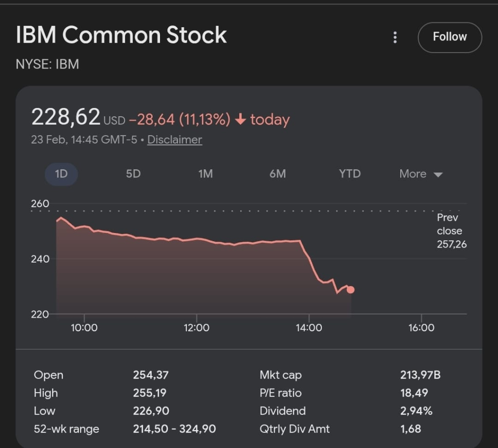Image resolution: width=498 pixels, height=448 pixels.
Task: Click the current price dot on chart
Action: (350, 290)
